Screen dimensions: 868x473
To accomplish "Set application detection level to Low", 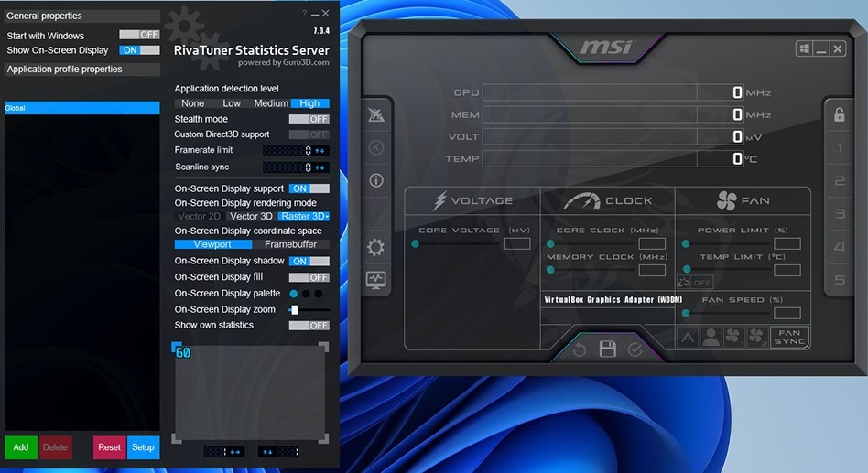I will (232, 103).
